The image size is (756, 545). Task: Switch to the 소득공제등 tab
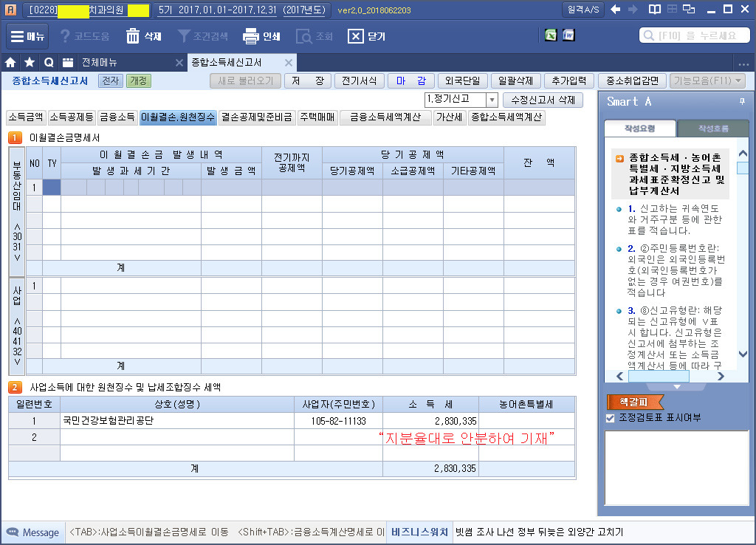click(72, 117)
